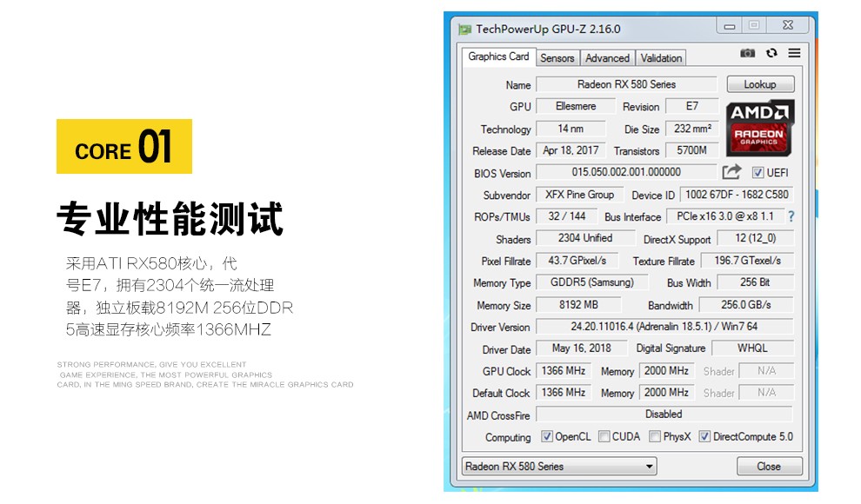Minimize the GPU-Z window

(729, 26)
